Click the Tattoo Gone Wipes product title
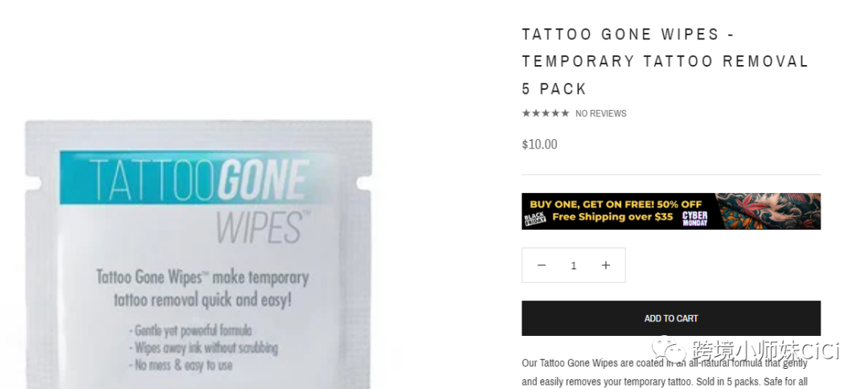Screen dimensions: 868x389 point(665,61)
